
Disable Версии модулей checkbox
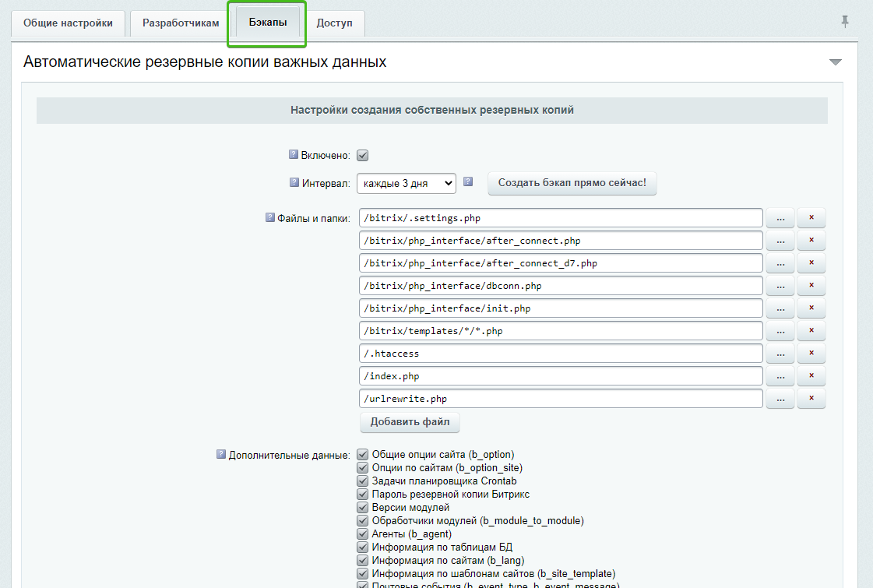click(362, 508)
